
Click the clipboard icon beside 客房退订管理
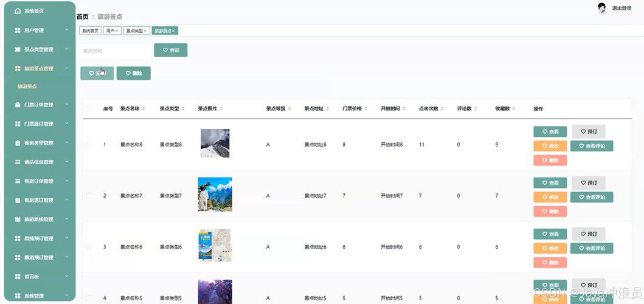pos(18,201)
